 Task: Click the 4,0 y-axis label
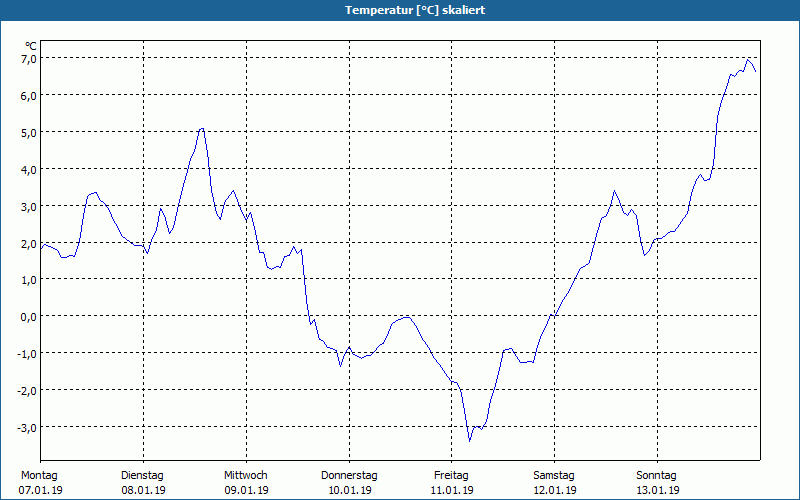[x=29, y=169]
